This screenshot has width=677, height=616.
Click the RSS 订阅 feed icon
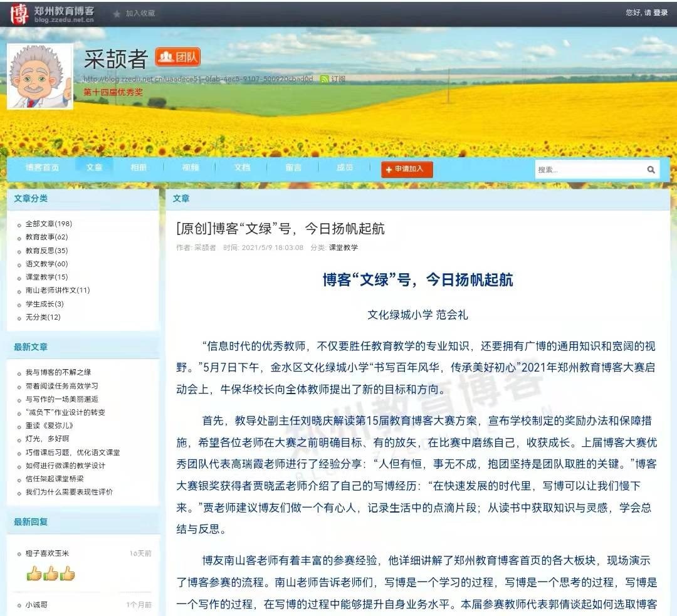click(x=324, y=79)
